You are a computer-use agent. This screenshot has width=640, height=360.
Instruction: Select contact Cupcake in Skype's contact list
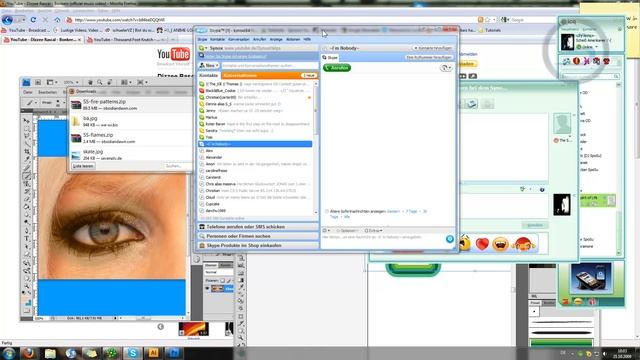click(256, 204)
